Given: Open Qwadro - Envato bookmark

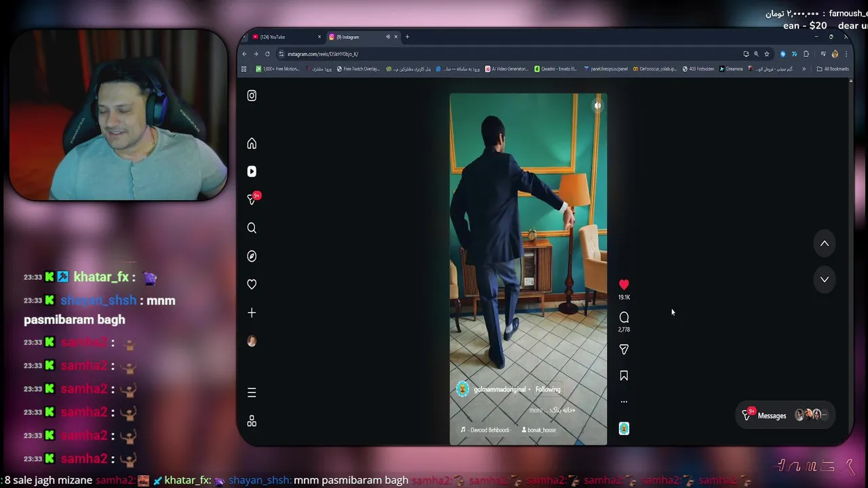Looking at the screenshot, I should [x=555, y=68].
